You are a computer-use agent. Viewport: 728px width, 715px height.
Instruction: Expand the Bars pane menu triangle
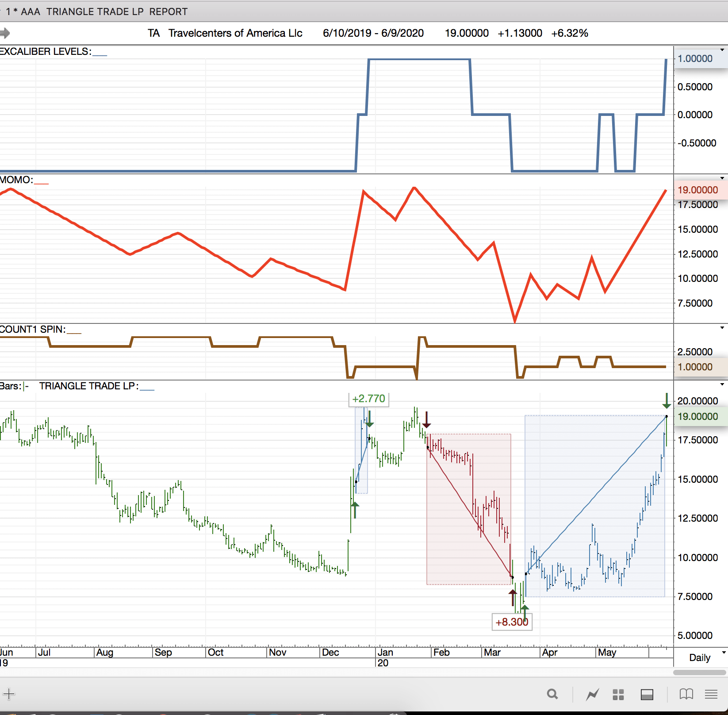tap(722, 384)
